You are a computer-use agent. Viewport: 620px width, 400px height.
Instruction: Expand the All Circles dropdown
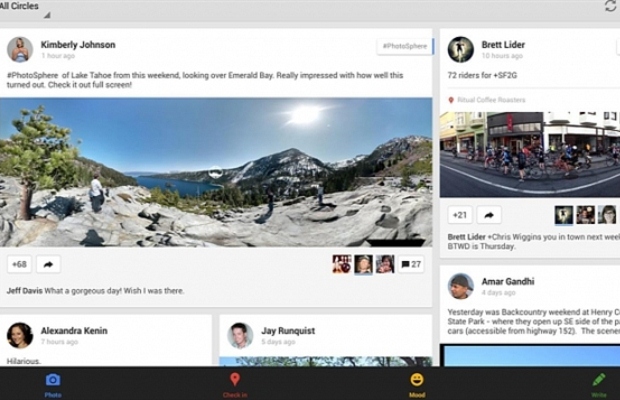pyautogui.click(x=25, y=9)
